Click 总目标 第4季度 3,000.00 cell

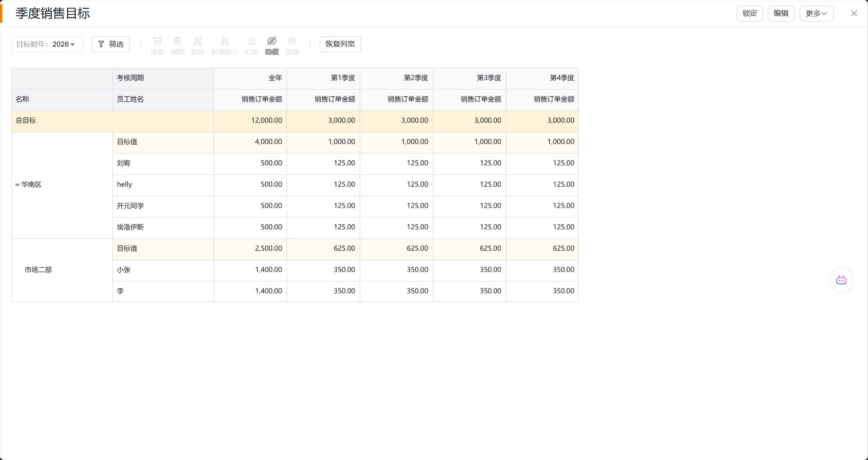pyautogui.click(x=542, y=120)
